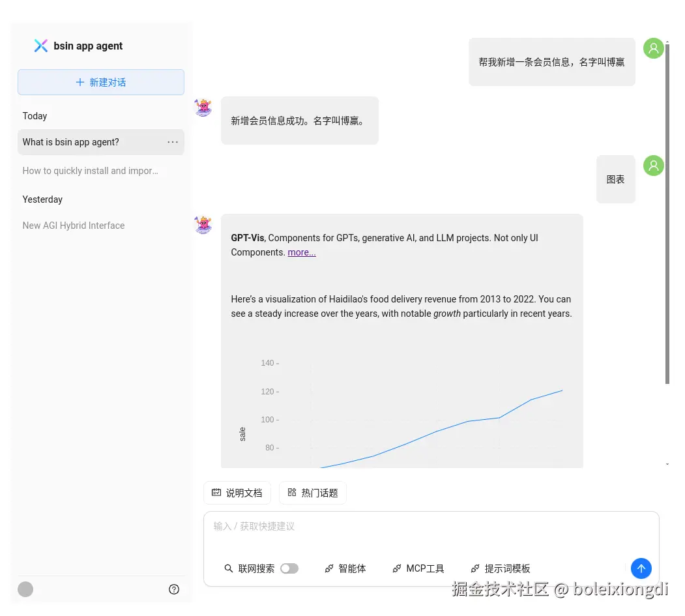685x616 pixels.
Task: Click the 'Today' section heading
Action: pos(35,116)
